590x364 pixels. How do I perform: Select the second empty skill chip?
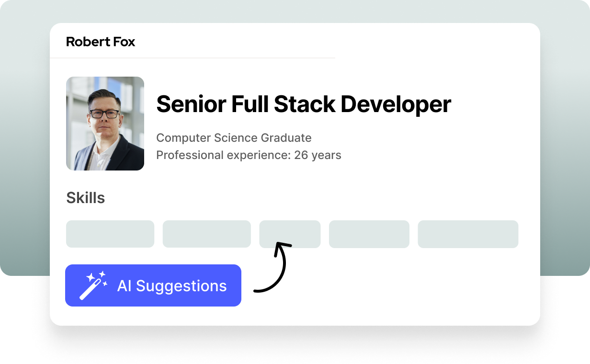pos(206,234)
